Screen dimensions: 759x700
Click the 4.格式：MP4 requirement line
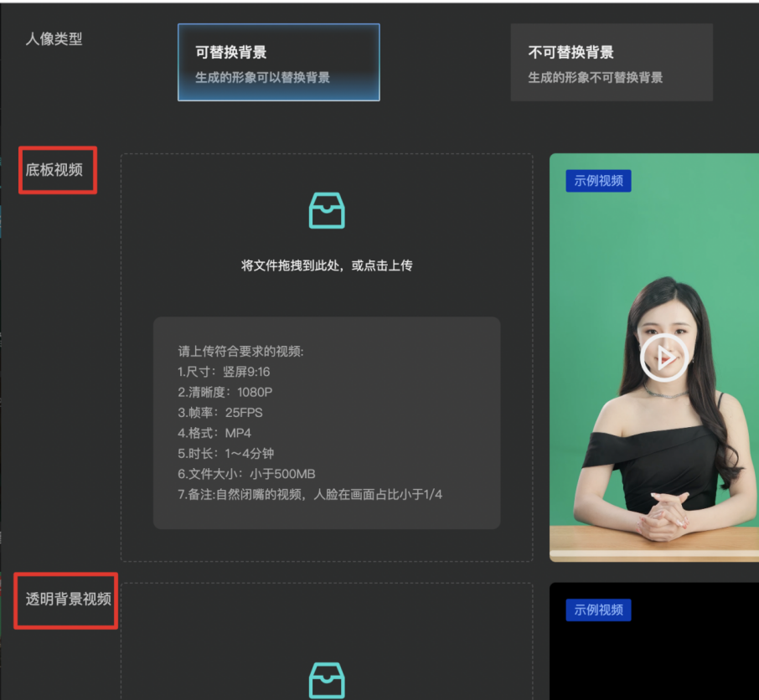point(214,433)
